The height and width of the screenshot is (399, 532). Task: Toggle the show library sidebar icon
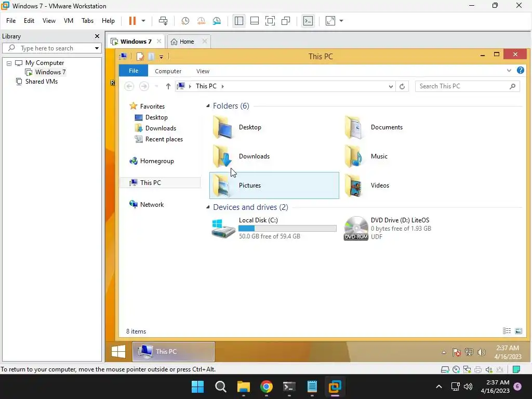point(239,21)
